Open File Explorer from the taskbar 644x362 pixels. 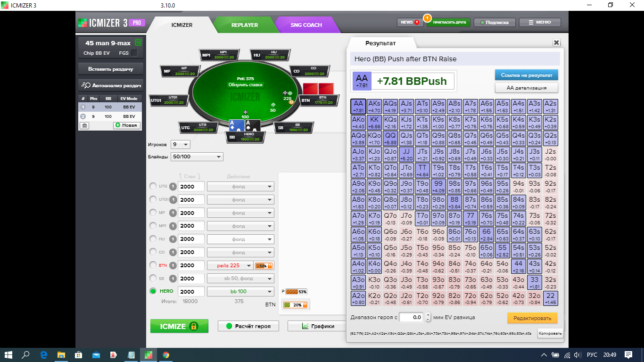click(x=61, y=355)
